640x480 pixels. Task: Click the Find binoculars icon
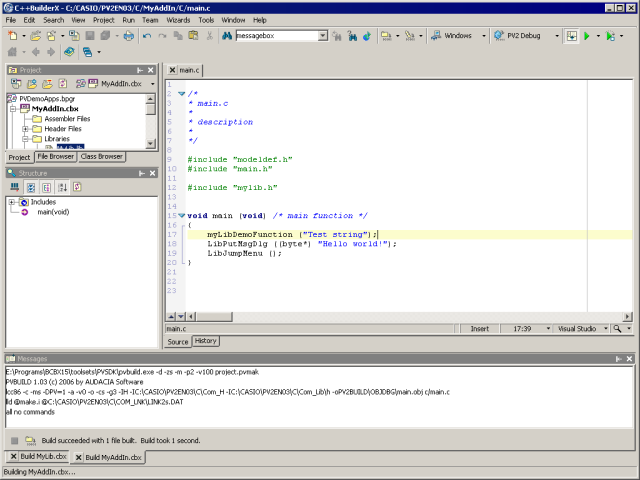click(227, 36)
